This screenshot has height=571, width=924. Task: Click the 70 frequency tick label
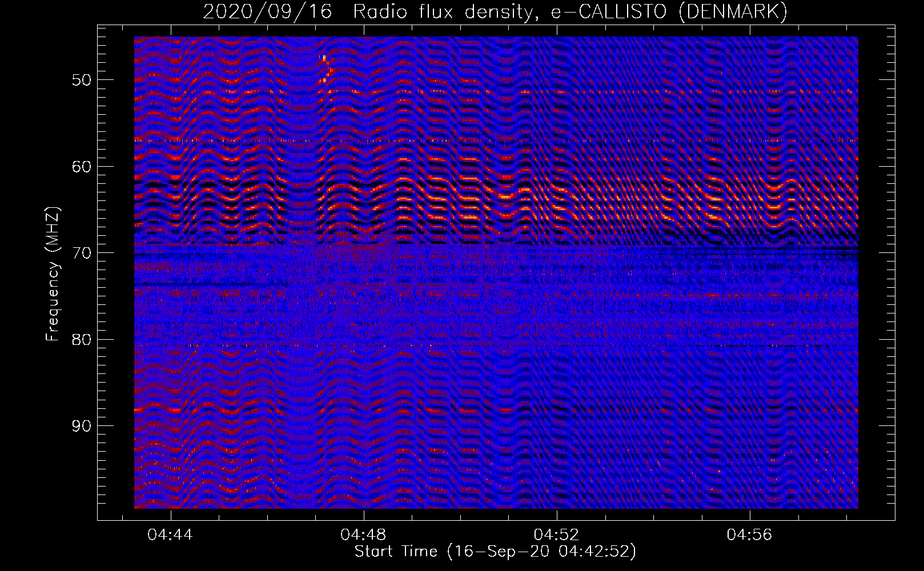point(81,253)
